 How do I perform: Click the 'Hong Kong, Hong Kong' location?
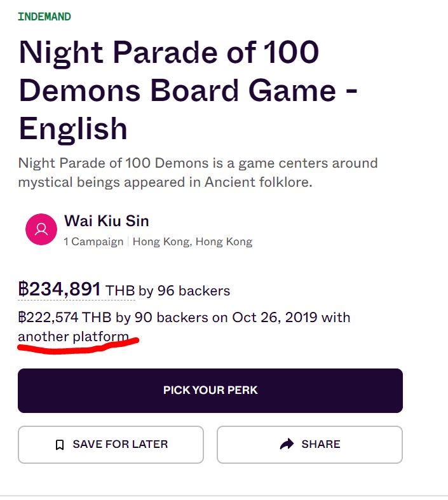(192, 241)
